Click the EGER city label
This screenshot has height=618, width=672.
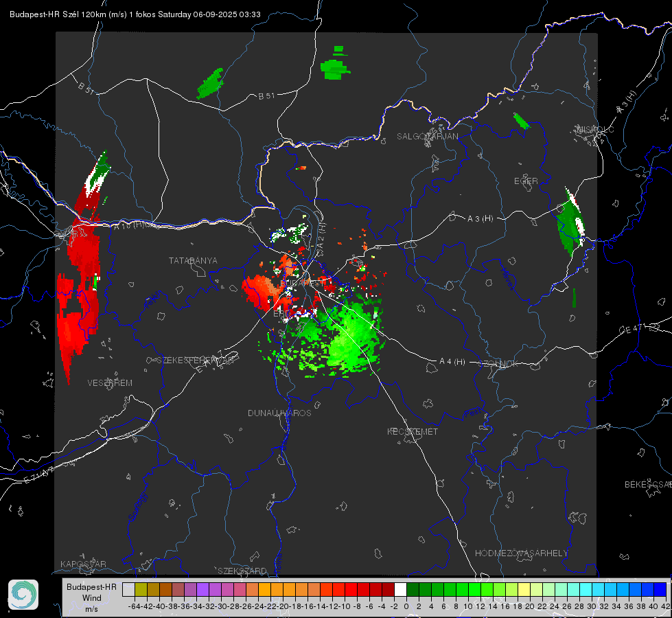526,181
